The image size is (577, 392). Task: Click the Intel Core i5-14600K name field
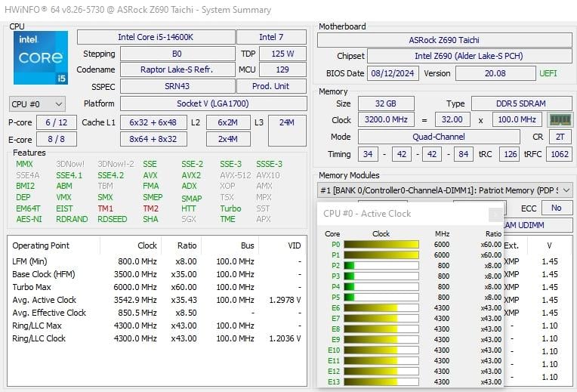pos(156,37)
